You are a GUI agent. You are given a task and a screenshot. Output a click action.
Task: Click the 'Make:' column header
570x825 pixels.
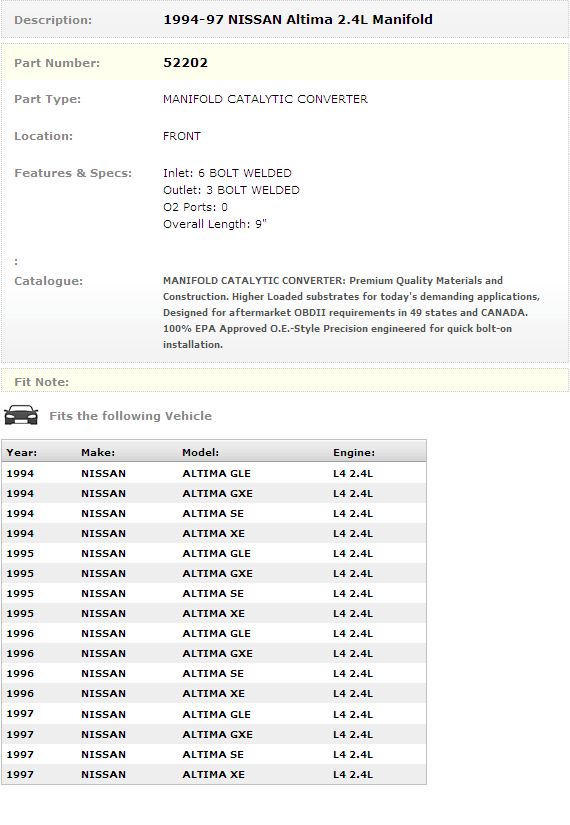(98, 452)
